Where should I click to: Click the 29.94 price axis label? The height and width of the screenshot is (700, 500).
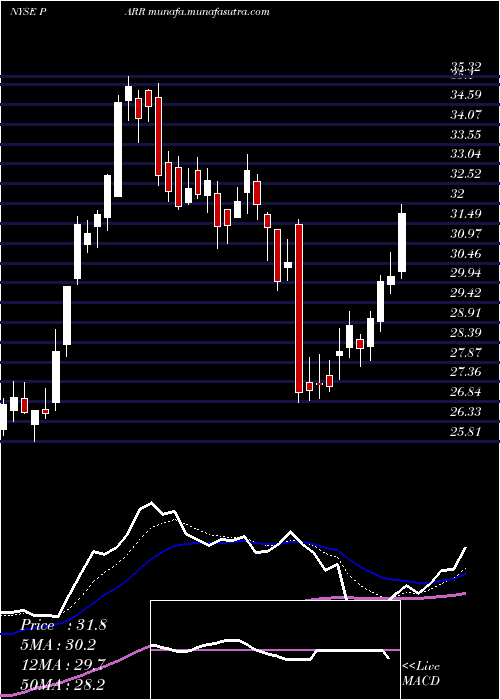pos(466,273)
